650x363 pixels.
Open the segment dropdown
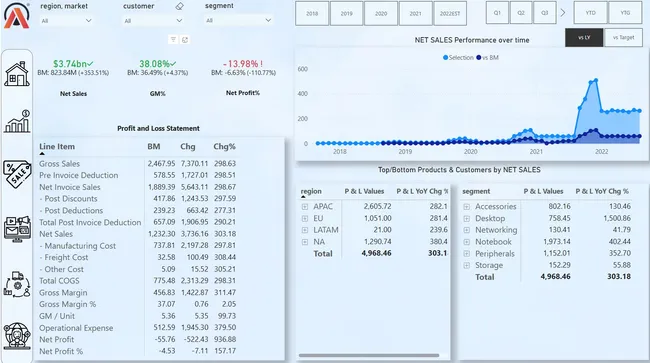click(x=238, y=20)
